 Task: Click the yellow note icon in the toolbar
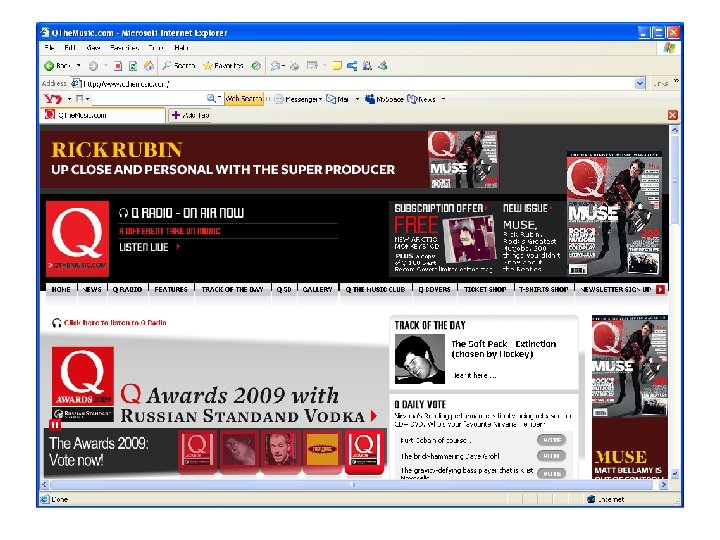337,66
